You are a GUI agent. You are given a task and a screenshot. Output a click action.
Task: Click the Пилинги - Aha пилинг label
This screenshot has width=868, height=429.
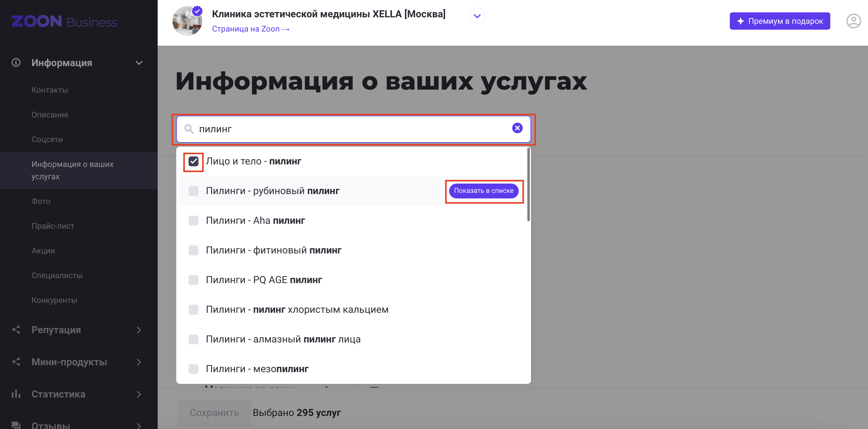[255, 220]
